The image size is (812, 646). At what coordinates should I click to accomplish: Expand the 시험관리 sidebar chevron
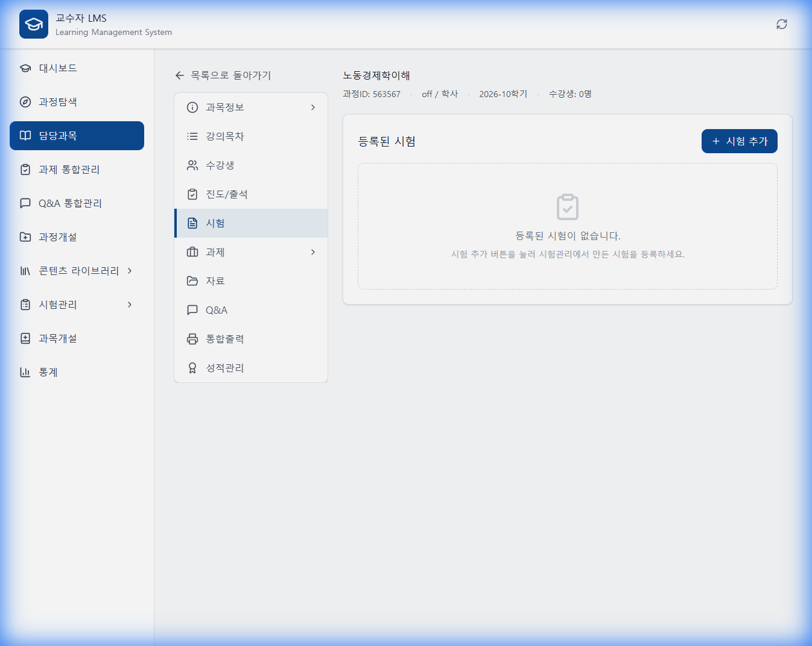[x=129, y=305]
